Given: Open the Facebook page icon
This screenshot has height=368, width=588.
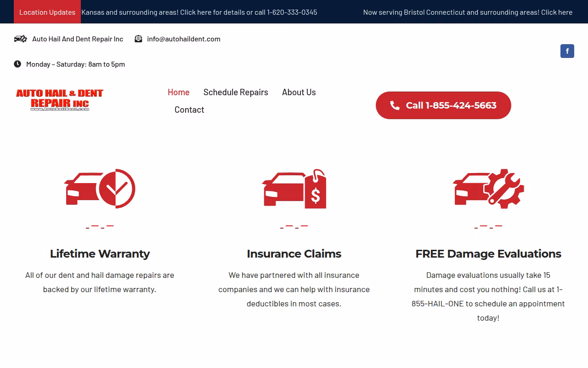Looking at the screenshot, I should [x=567, y=51].
